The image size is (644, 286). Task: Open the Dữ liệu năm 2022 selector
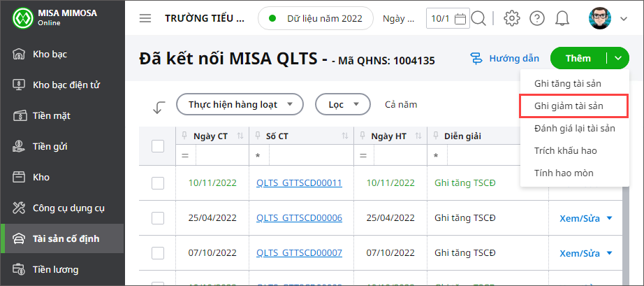coord(316,18)
